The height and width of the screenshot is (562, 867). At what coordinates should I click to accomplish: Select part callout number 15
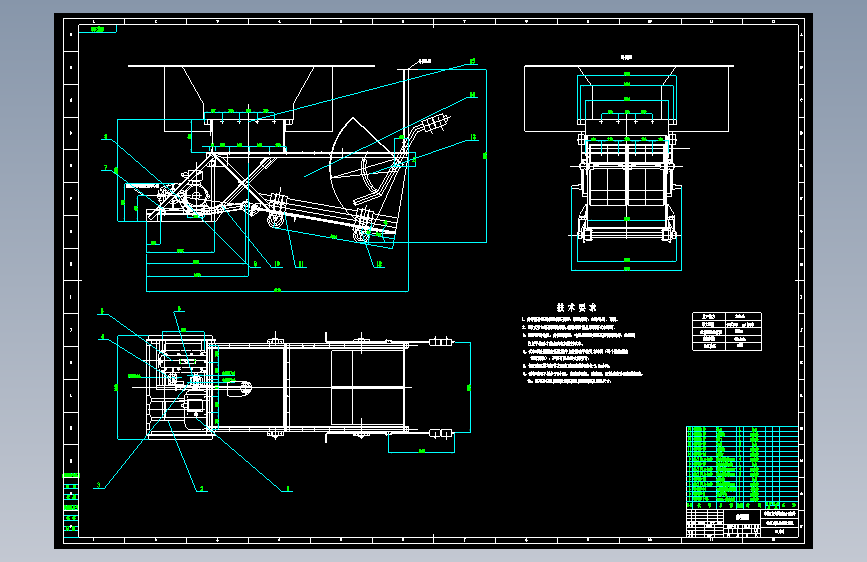tap(473, 61)
